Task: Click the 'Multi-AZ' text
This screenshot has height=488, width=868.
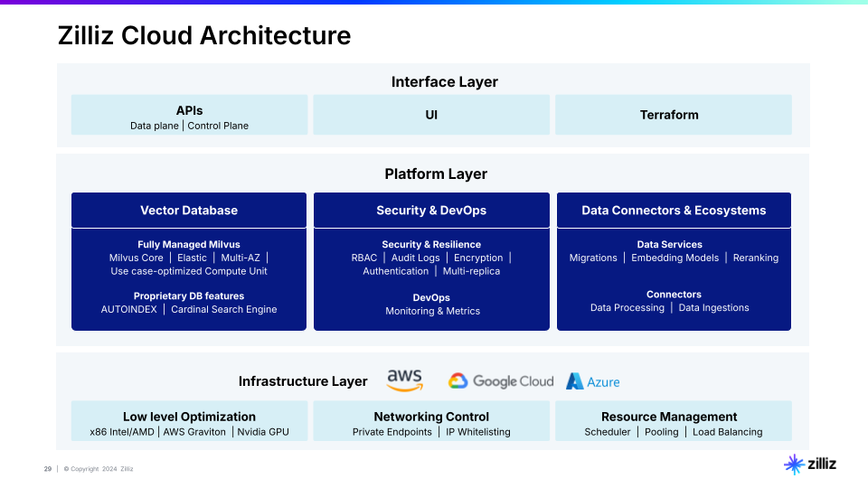Action: 241,258
